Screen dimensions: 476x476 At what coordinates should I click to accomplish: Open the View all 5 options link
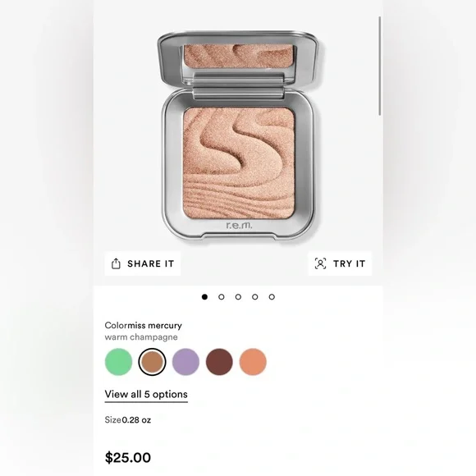pos(146,395)
